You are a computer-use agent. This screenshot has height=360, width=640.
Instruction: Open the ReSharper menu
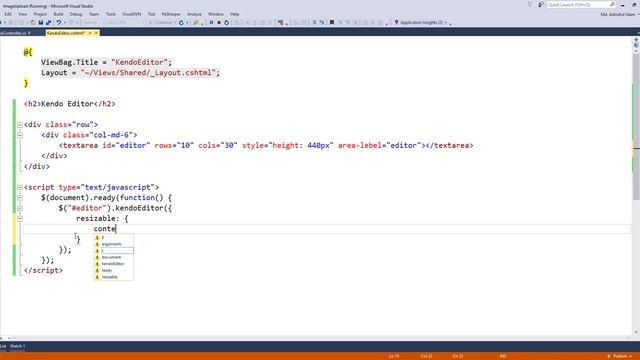(171, 14)
